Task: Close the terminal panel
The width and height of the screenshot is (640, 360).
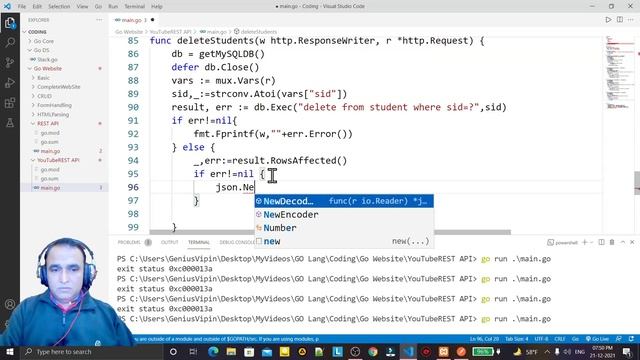Action: pos(632,242)
